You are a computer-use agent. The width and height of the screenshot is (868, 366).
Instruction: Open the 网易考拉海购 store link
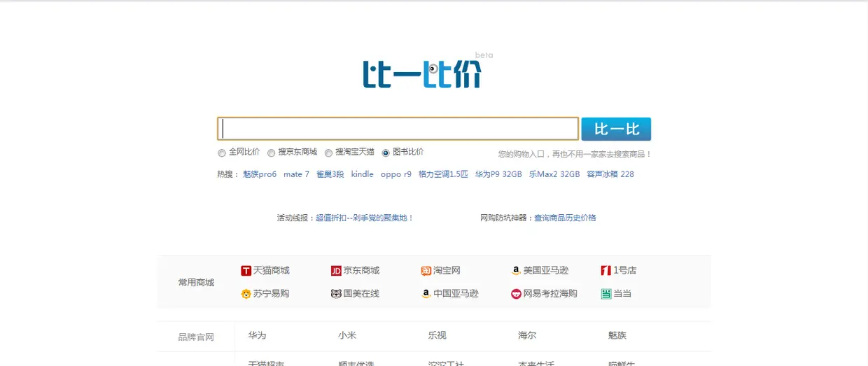click(550, 294)
